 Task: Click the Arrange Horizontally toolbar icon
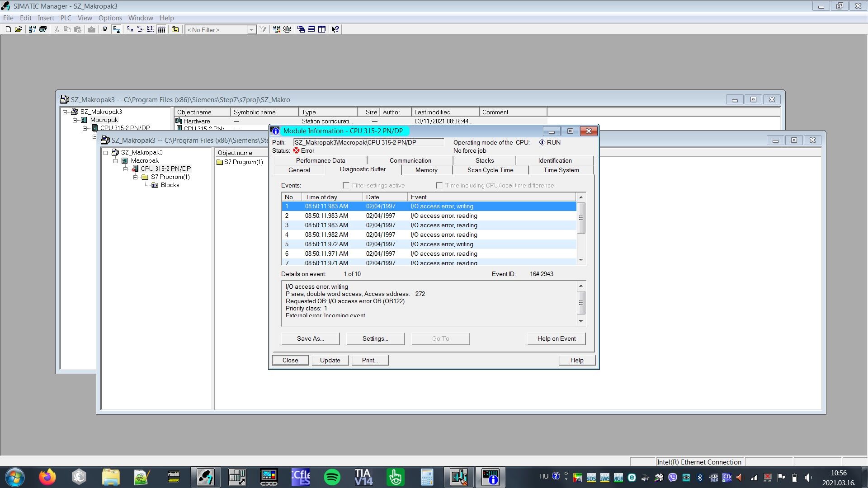tap(311, 29)
